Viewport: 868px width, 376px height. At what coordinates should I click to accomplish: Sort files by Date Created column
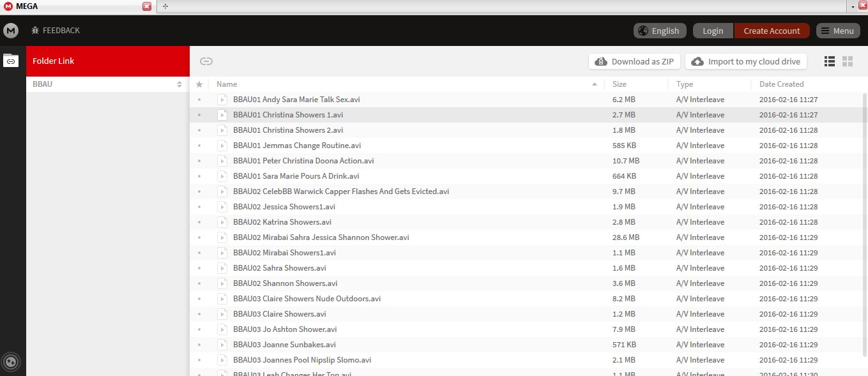pos(781,84)
